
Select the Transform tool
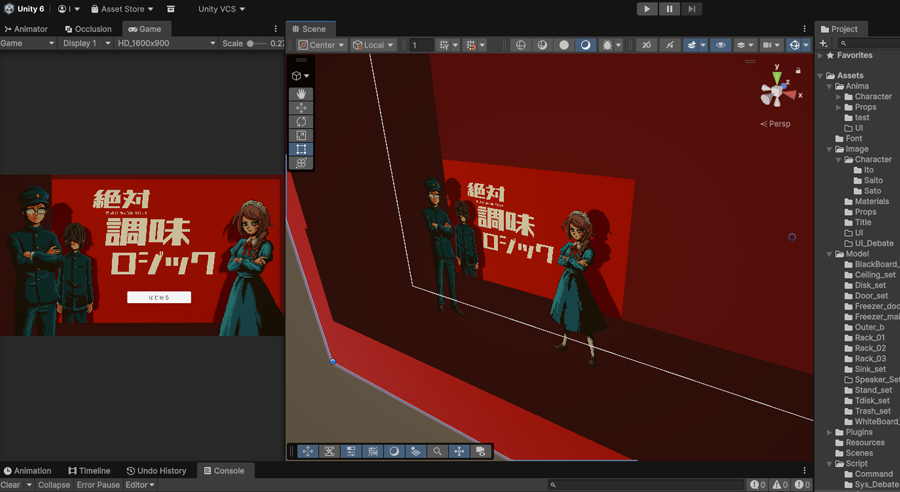point(301,163)
